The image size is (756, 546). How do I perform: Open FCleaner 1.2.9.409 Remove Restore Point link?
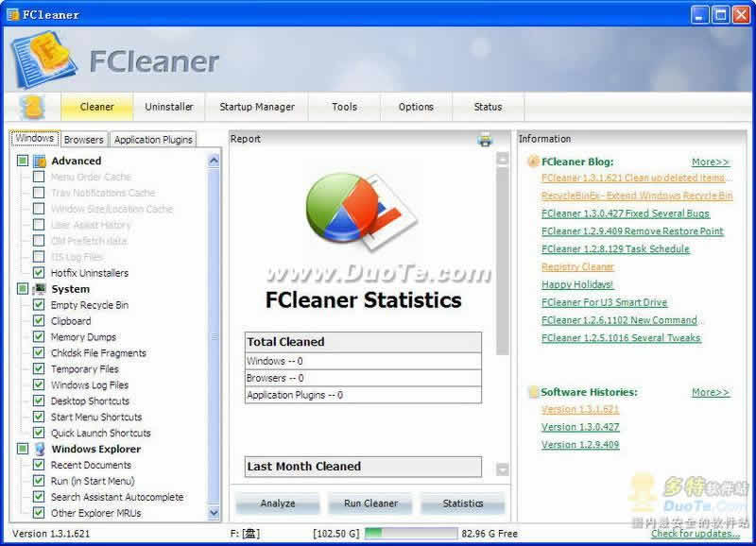632,231
